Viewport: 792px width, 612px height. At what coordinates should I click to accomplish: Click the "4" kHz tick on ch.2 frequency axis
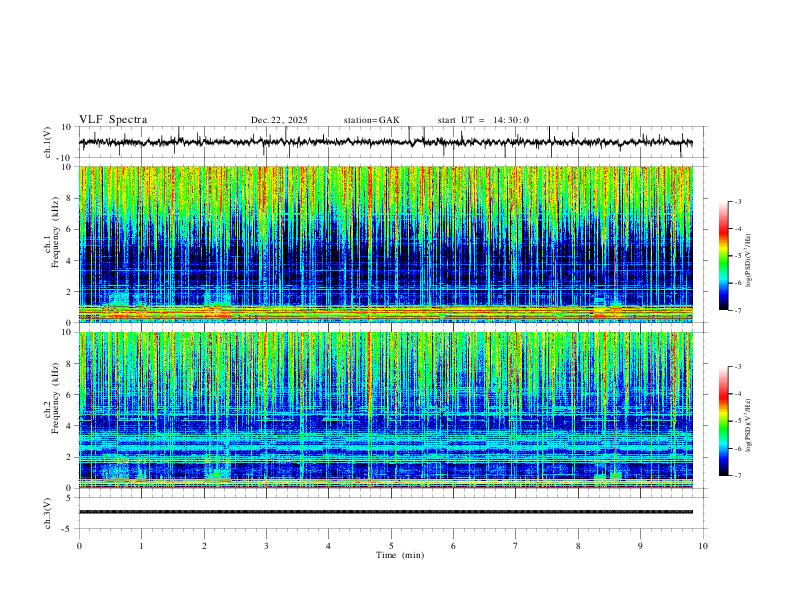coord(71,426)
